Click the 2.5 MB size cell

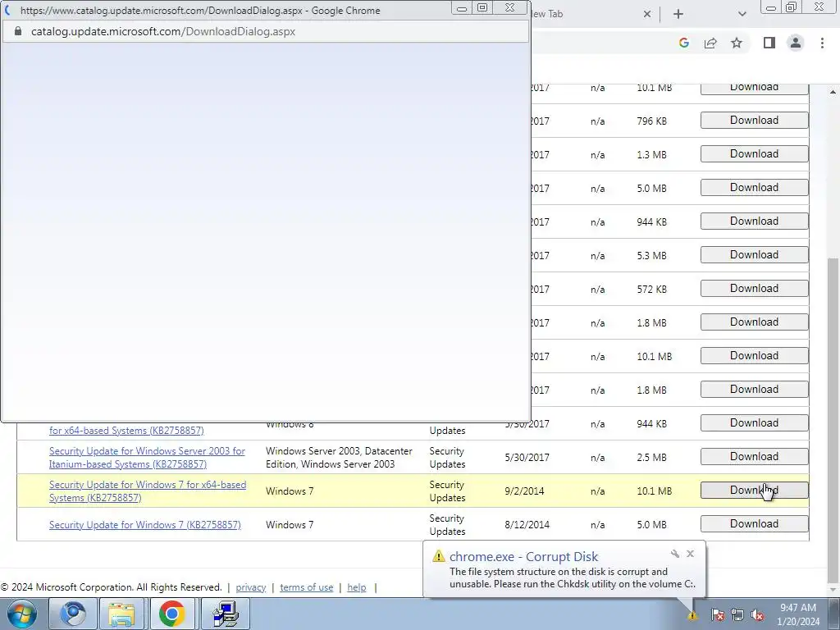pyautogui.click(x=651, y=458)
